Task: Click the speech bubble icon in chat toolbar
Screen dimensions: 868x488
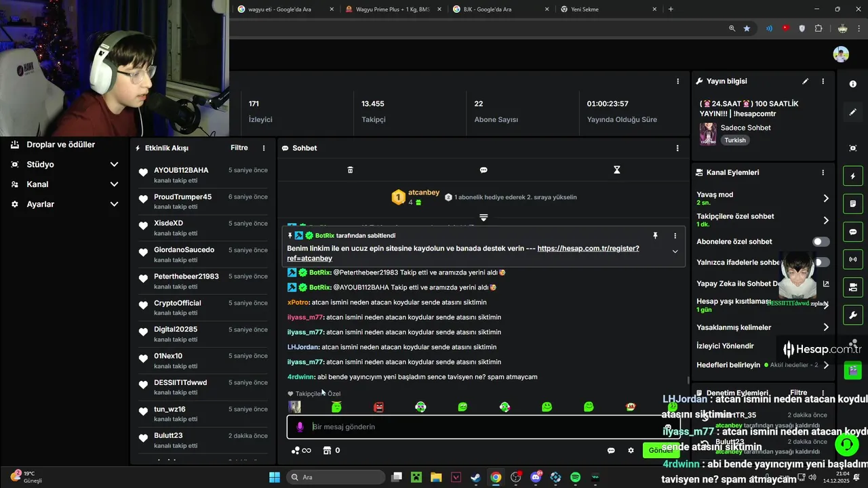Action: pos(484,170)
